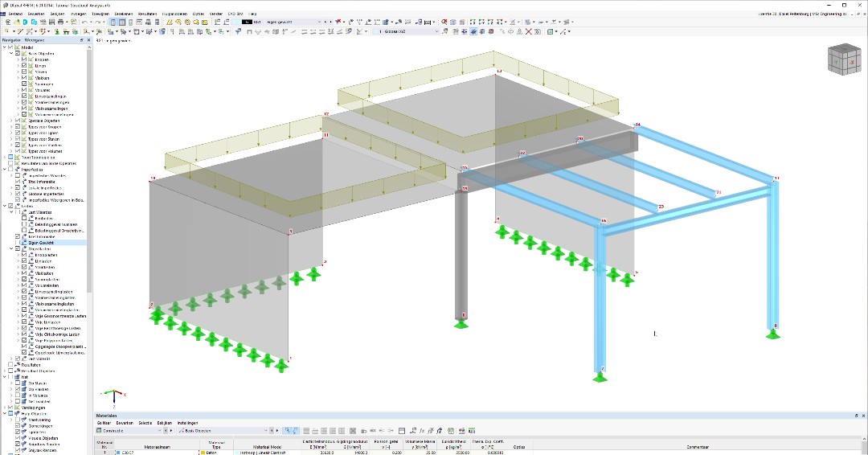Click the undo arrow icon
Screen dimensions: 868x455
point(84,23)
